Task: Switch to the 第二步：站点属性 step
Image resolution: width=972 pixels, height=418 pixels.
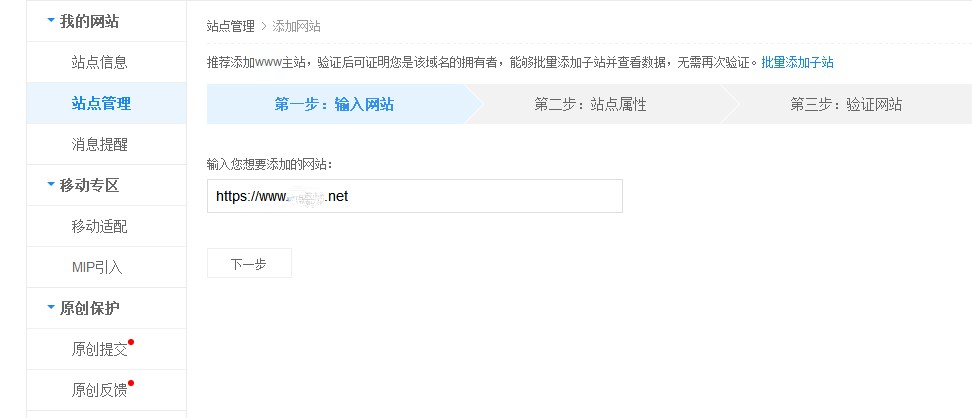Action: [590, 104]
